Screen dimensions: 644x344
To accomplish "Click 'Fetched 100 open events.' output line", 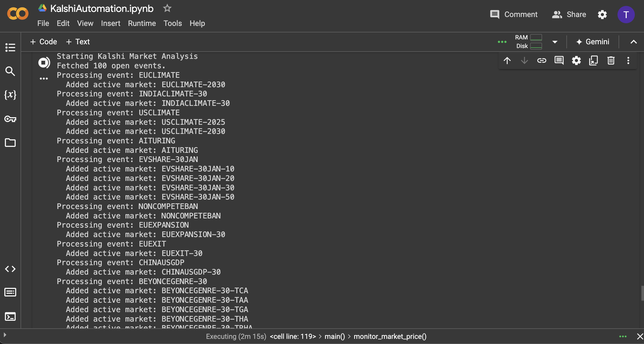I will tap(111, 66).
